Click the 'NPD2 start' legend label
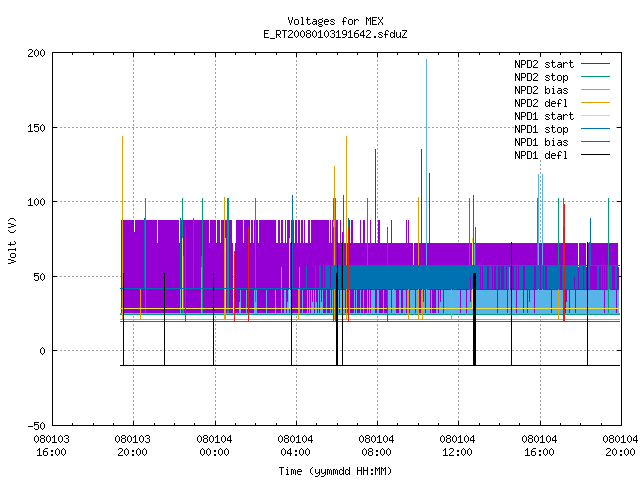Screen dimensions: 640x480 click(544, 64)
